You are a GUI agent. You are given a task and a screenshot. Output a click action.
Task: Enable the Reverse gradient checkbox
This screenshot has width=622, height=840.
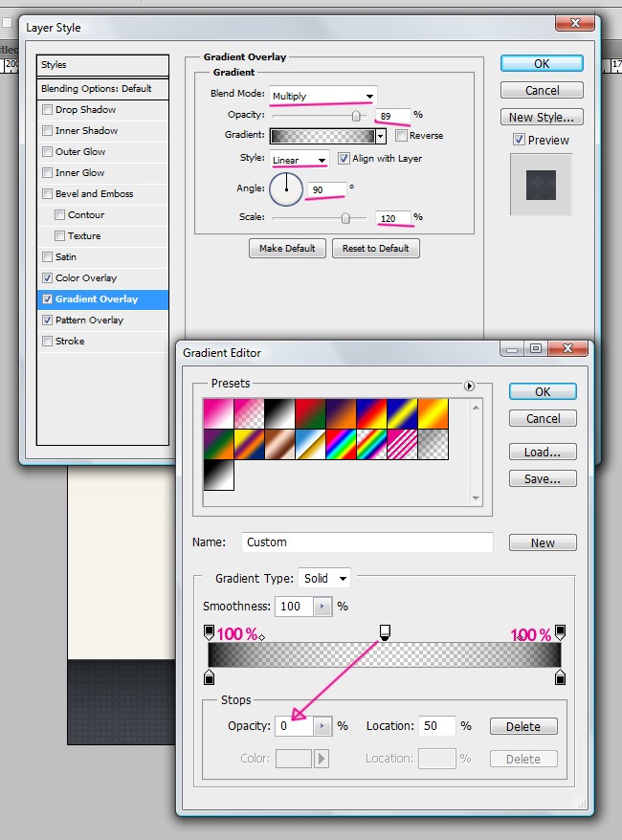[402, 136]
